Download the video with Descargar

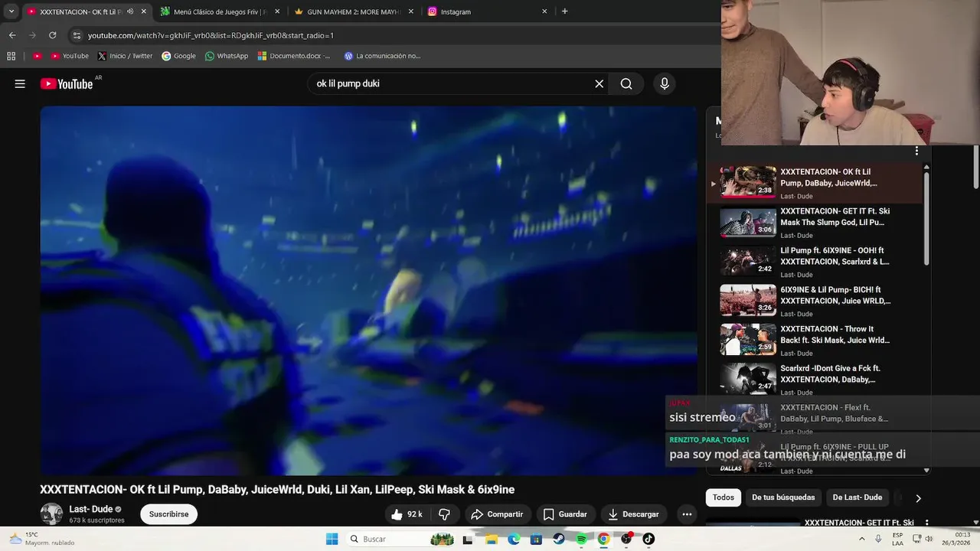point(633,514)
